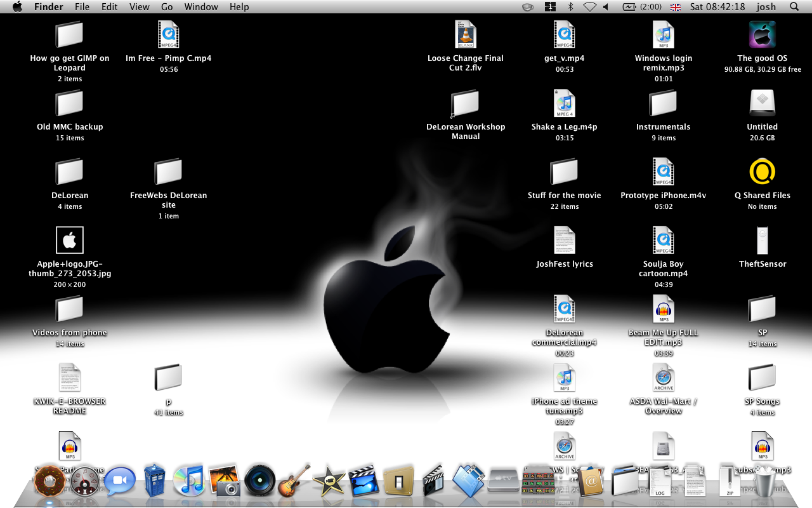The height and width of the screenshot is (508, 812).
Task: Open the gauge Dashboard icon in Dock
Action: tap(85, 481)
